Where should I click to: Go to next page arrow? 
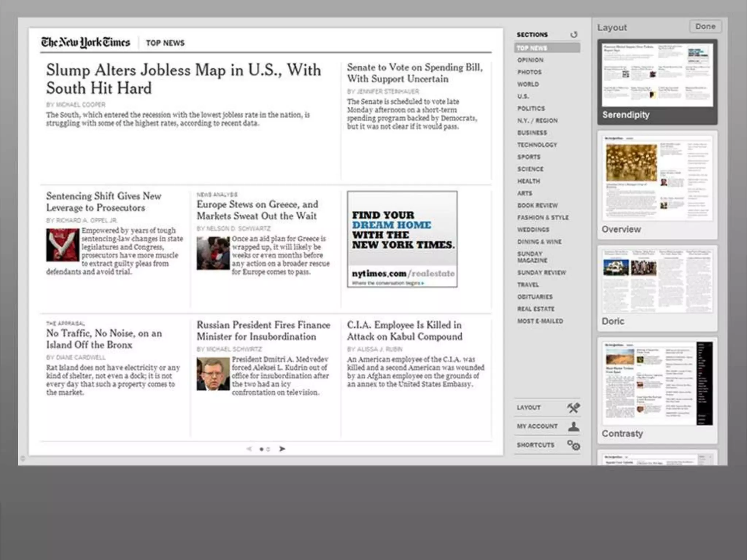coord(282,449)
